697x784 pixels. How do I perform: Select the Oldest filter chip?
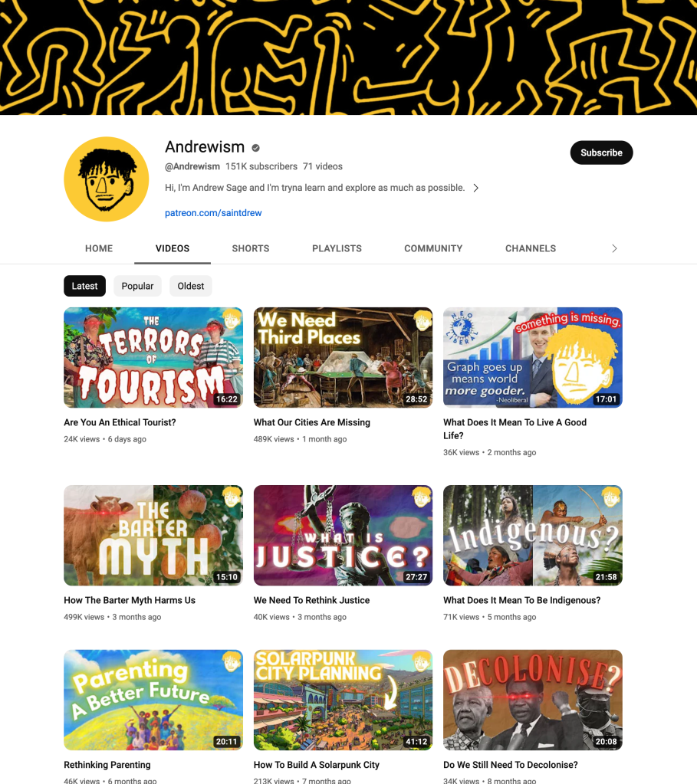191,286
